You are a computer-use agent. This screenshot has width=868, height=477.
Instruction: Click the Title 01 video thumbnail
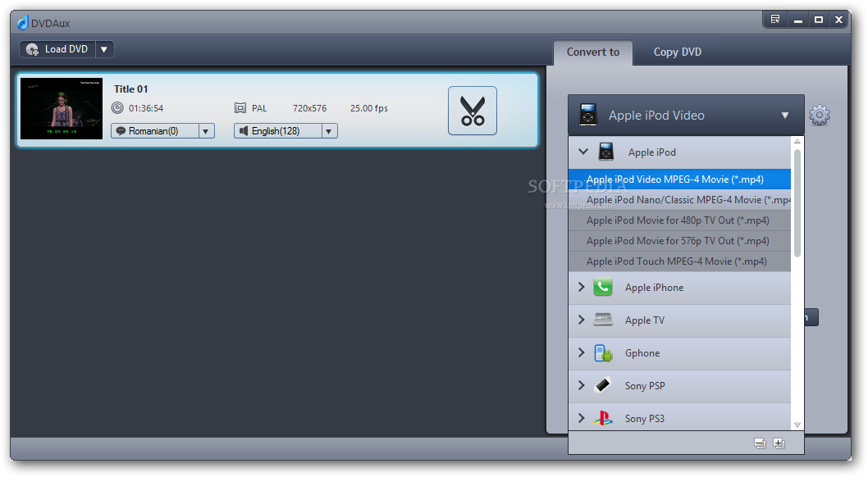click(62, 108)
